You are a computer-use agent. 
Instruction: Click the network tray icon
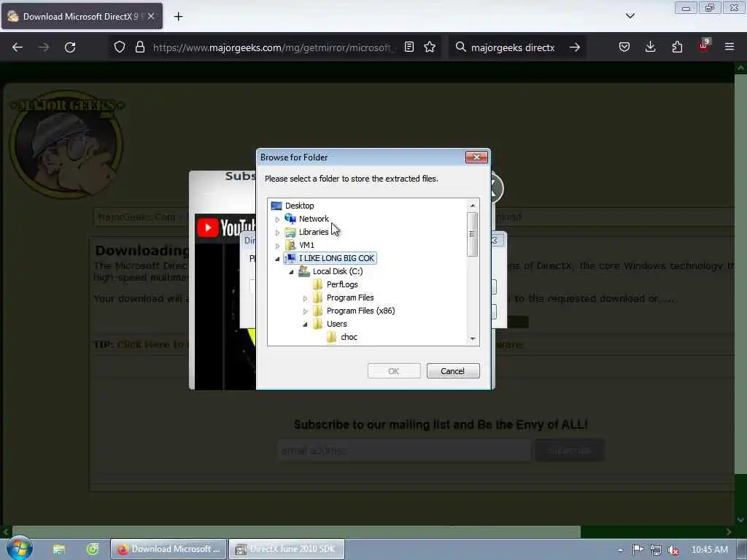(656, 550)
